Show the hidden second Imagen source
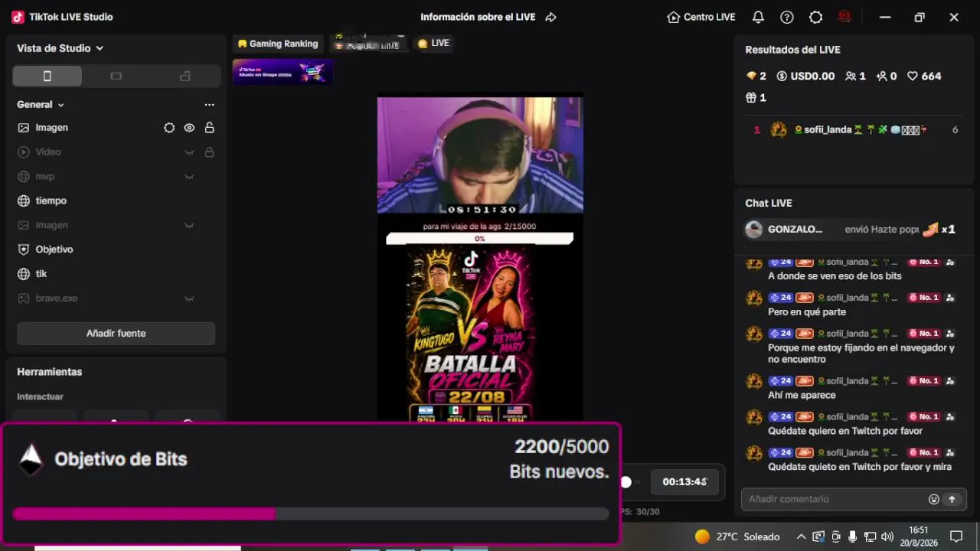 (189, 225)
